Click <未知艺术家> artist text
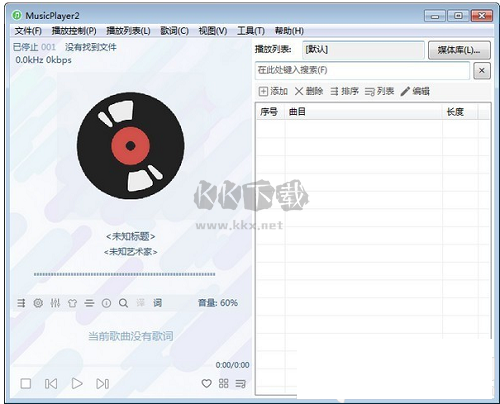500x404 pixels. click(130, 251)
